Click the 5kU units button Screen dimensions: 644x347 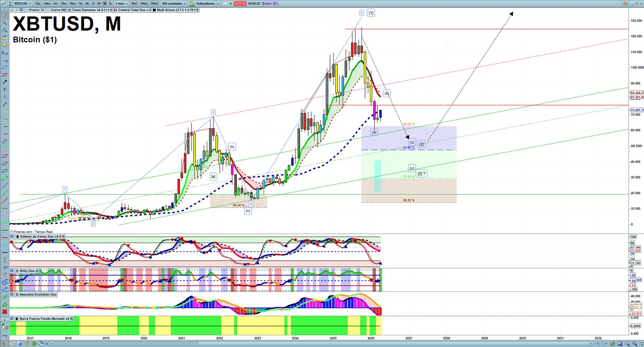click(134, 4)
